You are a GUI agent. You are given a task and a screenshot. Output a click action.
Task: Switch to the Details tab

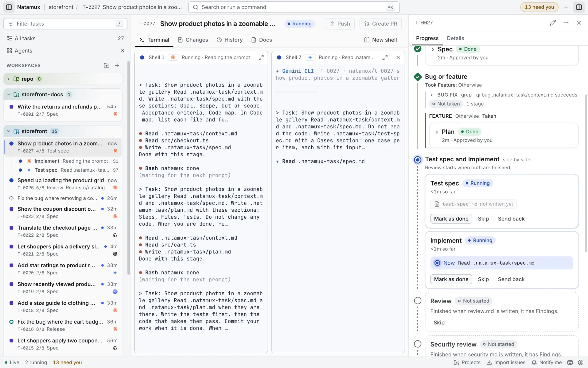455,38
